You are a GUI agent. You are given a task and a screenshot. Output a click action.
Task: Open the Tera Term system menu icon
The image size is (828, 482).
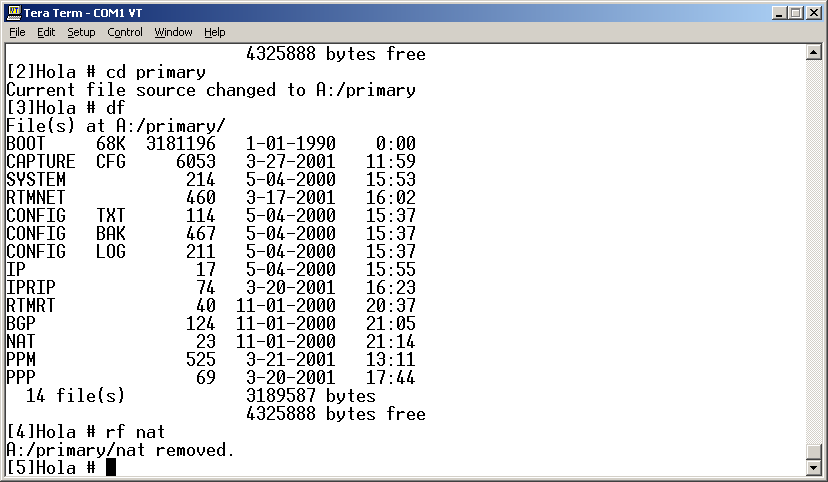(13, 12)
